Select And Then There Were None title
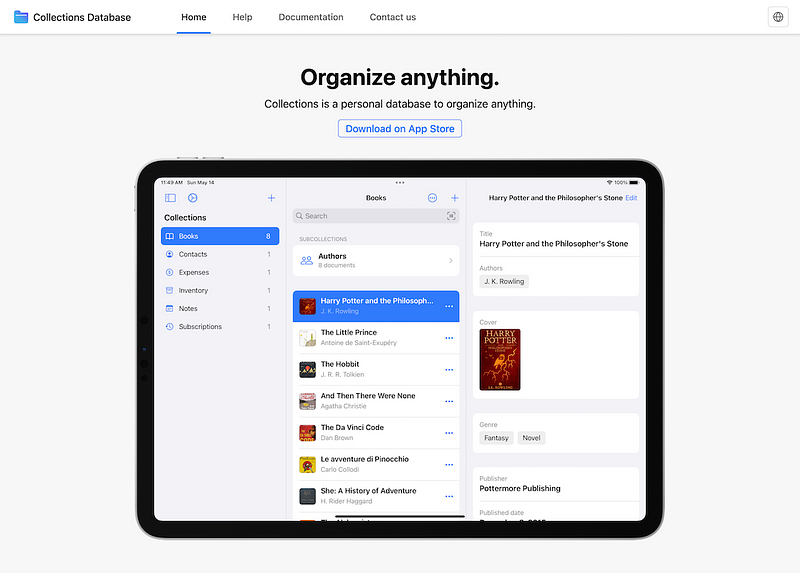The image size is (800, 573). [x=368, y=395]
